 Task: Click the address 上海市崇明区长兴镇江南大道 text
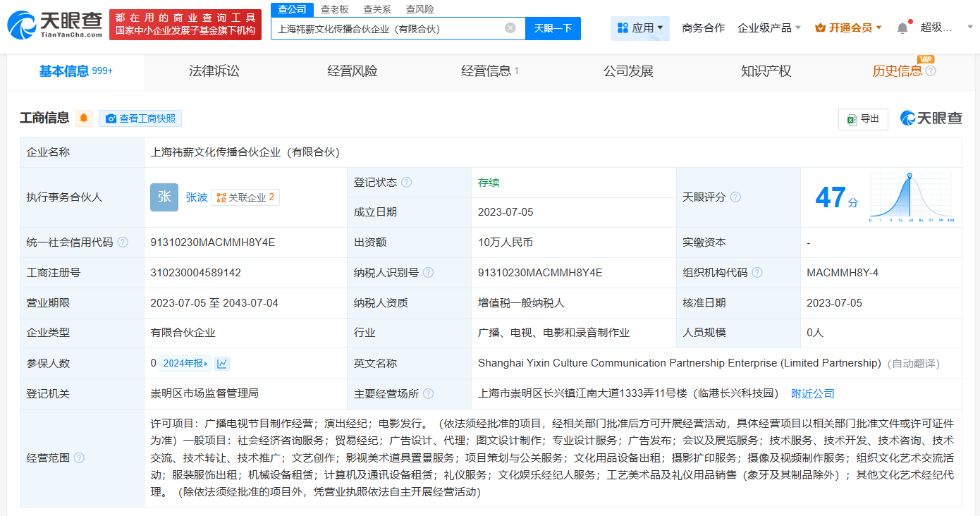(x=627, y=393)
